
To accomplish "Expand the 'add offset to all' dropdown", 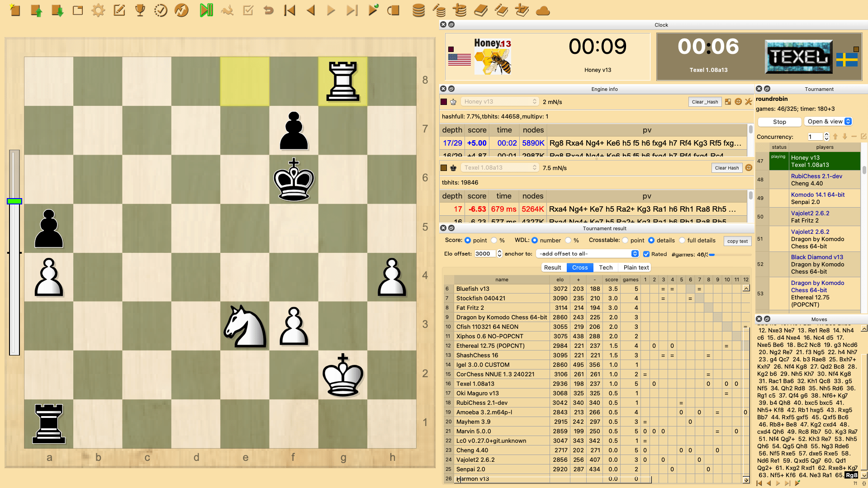I will pyautogui.click(x=587, y=254).
